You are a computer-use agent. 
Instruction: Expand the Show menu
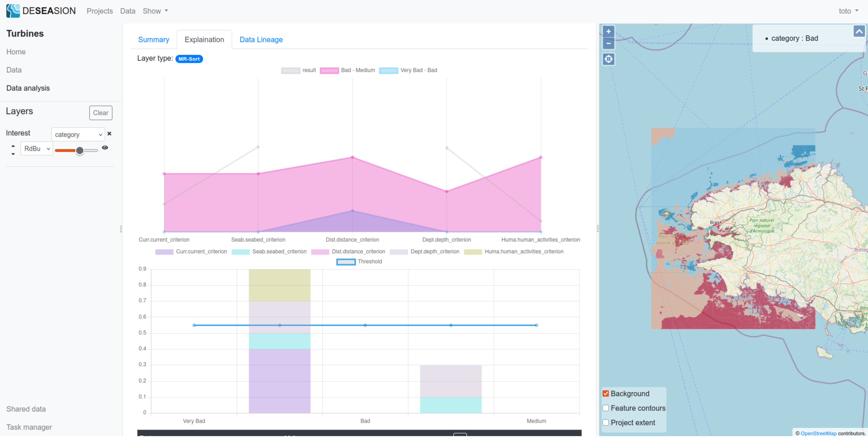(155, 11)
